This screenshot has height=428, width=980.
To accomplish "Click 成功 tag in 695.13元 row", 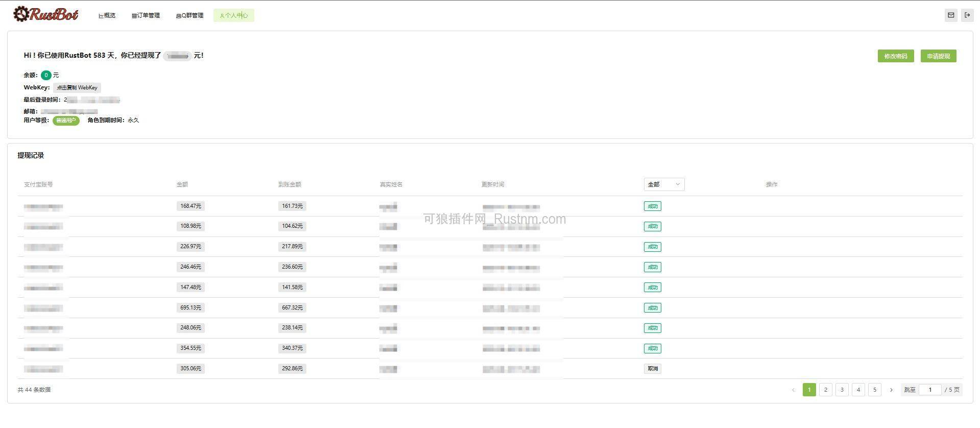I will pos(653,308).
